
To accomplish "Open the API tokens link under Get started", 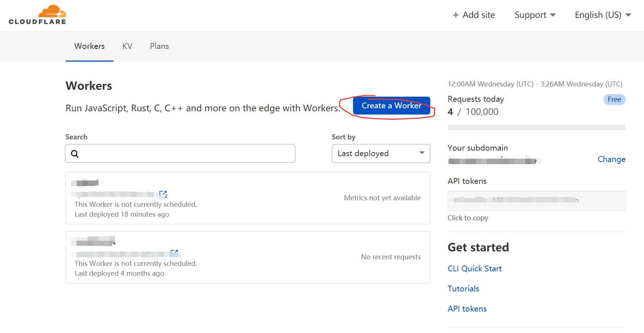I will click(467, 309).
